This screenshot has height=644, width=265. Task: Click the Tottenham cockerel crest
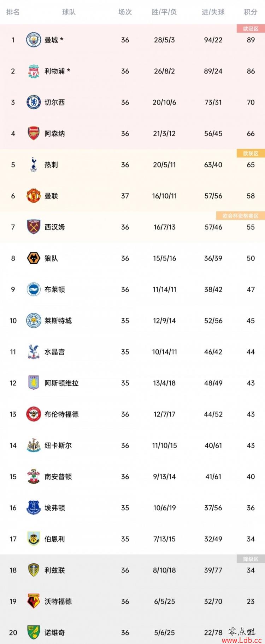point(34,165)
